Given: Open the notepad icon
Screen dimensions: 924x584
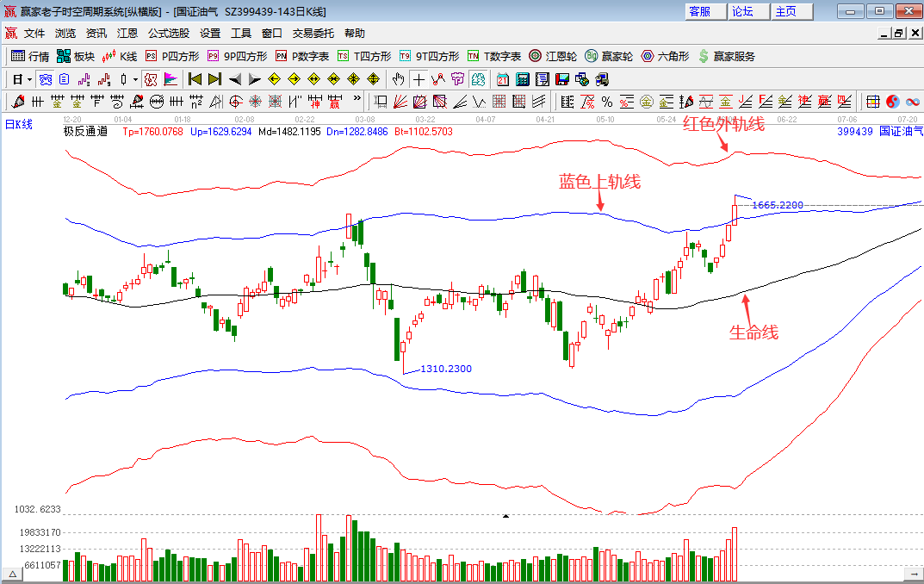Looking at the screenshot, I should [543, 79].
